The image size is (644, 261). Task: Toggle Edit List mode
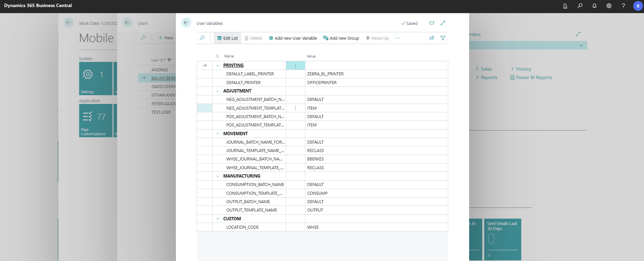coord(228,38)
